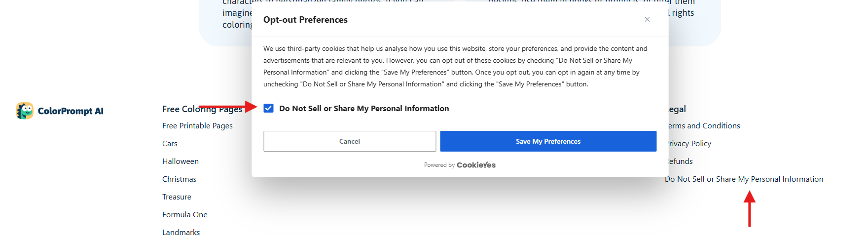Image resolution: width=868 pixels, height=238 pixels.
Task: Open the CookieYes logo link
Action: tap(476, 165)
